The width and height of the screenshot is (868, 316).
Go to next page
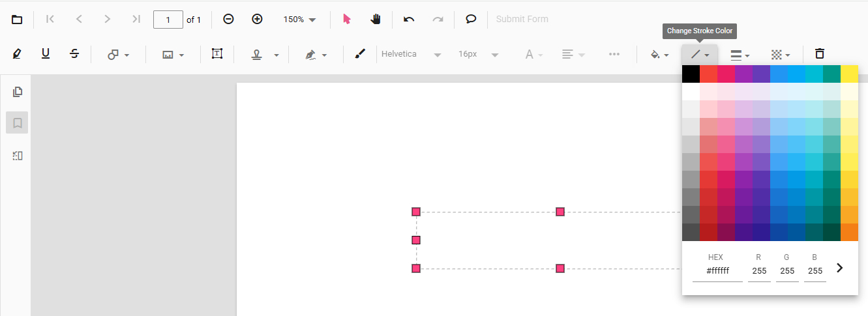point(108,19)
